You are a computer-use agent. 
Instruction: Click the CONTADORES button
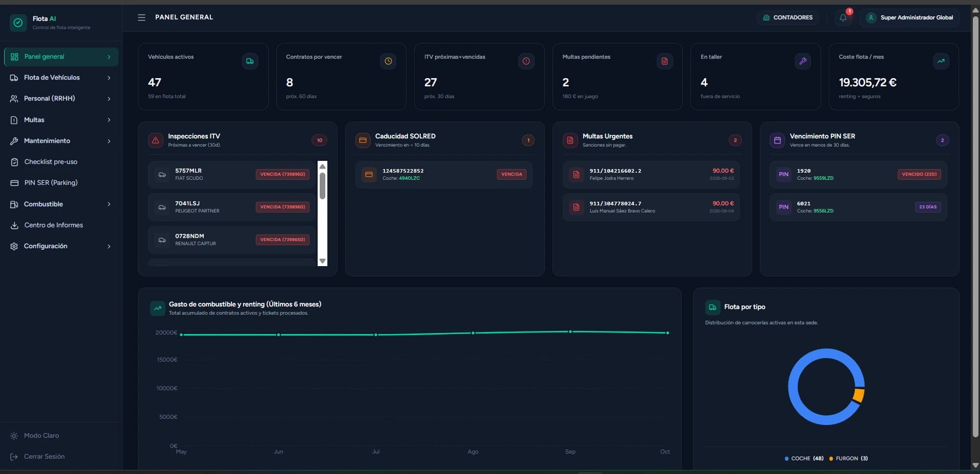tap(788, 17)
